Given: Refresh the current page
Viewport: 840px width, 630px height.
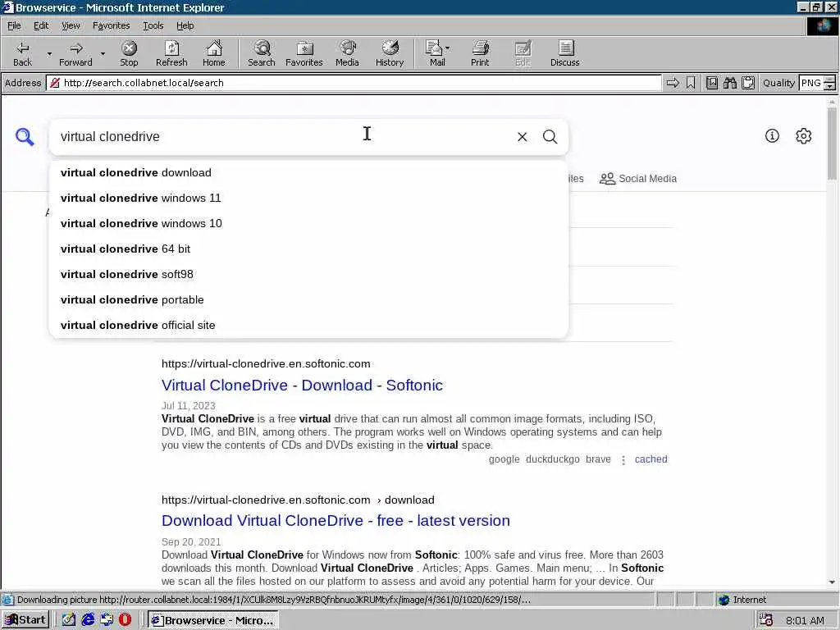Looking at the screenshot, I should [x=171, y=54].
